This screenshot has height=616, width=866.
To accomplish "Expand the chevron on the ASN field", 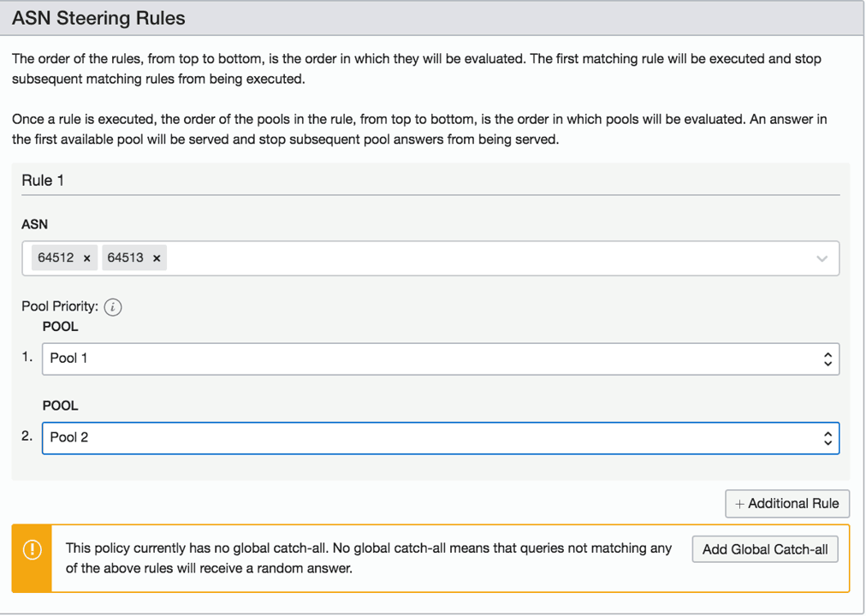I will (822, 257).
